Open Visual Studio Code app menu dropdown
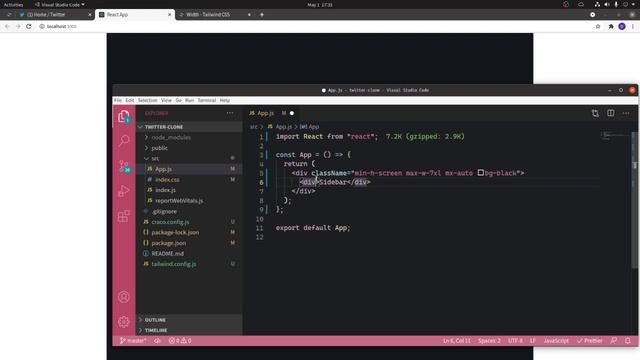The image size is (640, 360). point(60,4)
